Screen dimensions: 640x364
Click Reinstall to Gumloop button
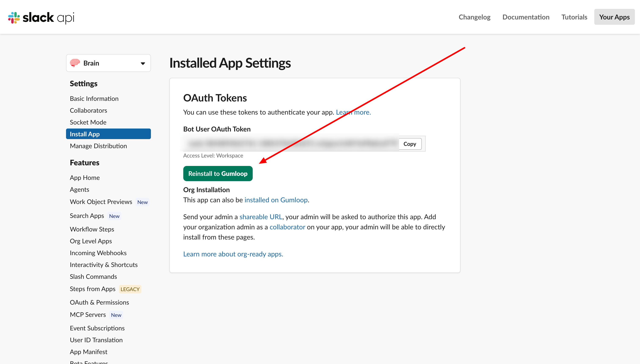pos(218,174)
